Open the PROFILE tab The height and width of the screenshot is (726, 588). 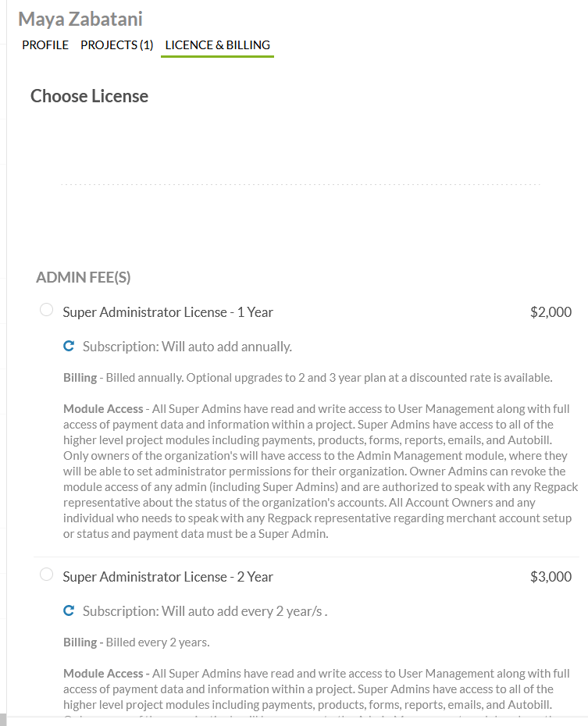click(45, 45)
